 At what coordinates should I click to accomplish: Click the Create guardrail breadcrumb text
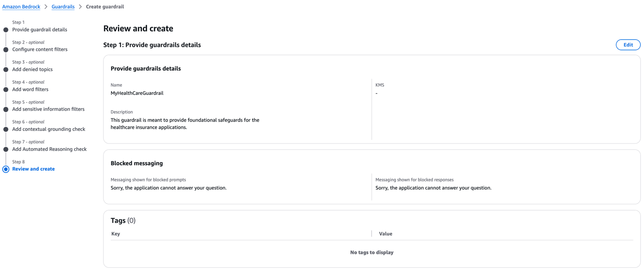[x=104, y=6]
